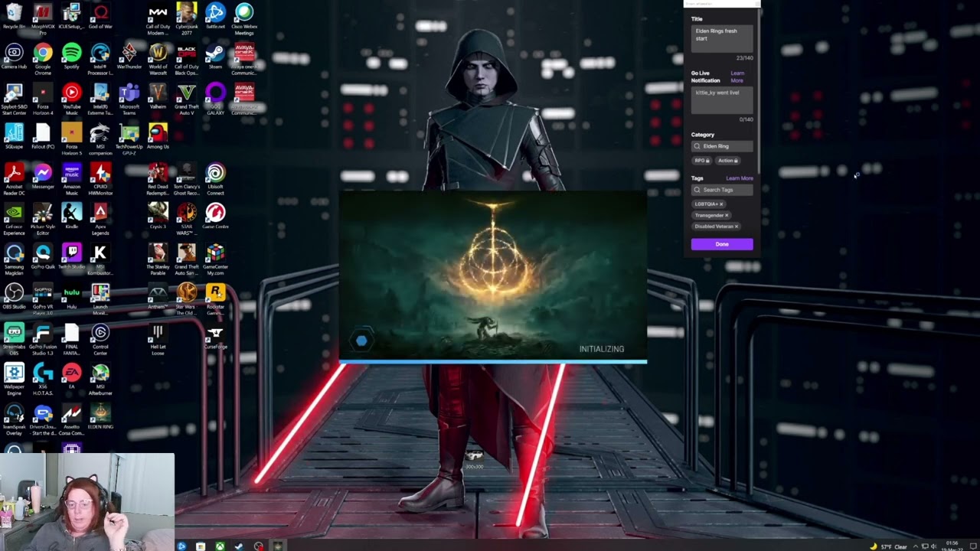This screenshot has height=551, width=980.
Task: Open Kindle desktop shortcut
Action: tap(71, 217)
